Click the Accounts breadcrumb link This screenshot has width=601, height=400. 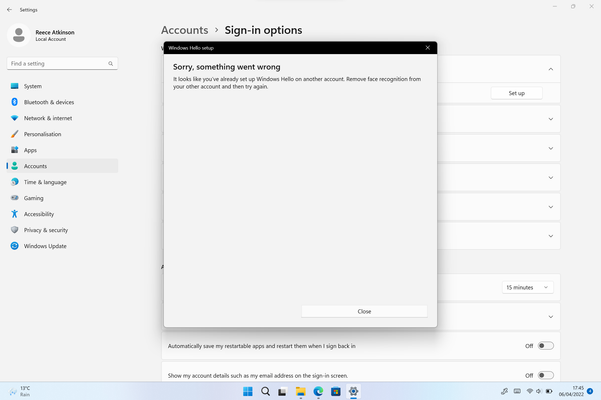click(184, 30)
